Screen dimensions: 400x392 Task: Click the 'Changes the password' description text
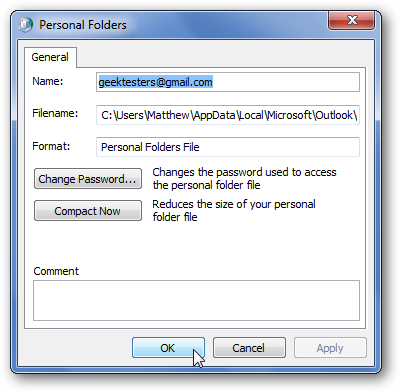click(244, 178)
